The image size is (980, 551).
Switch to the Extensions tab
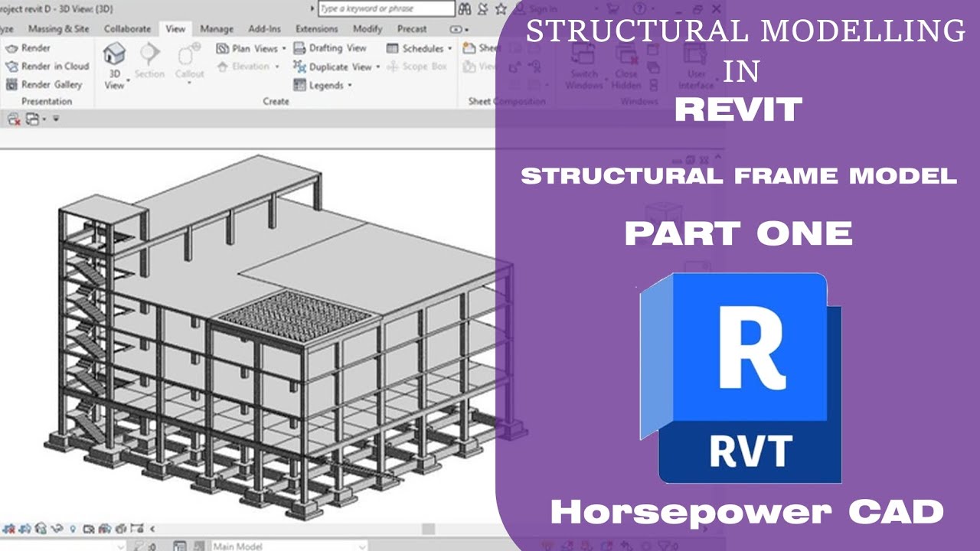(316, 28)
